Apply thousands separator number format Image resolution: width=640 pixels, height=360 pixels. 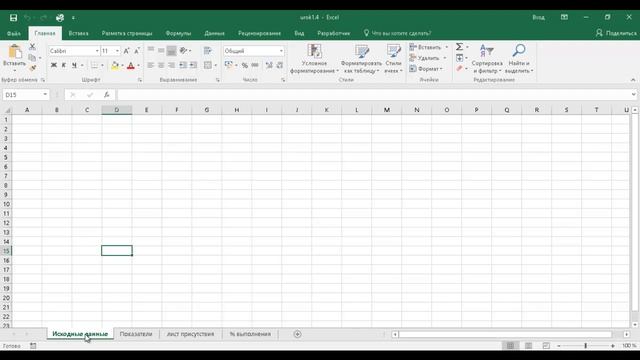[x=255, y=65]
